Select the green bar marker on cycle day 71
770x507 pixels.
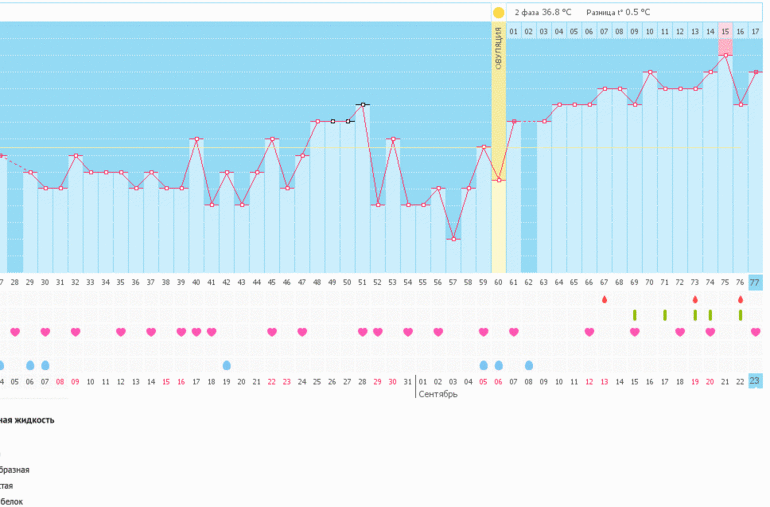665,315
